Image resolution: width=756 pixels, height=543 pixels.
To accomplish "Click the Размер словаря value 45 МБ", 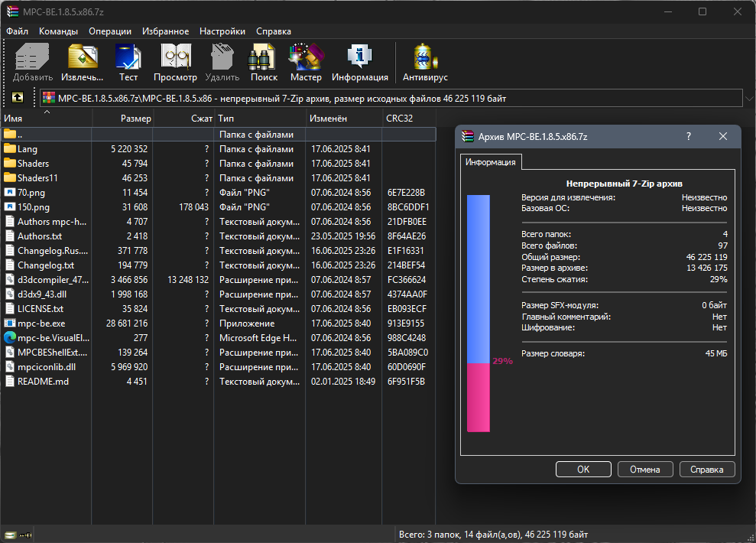I will point(716,353).
